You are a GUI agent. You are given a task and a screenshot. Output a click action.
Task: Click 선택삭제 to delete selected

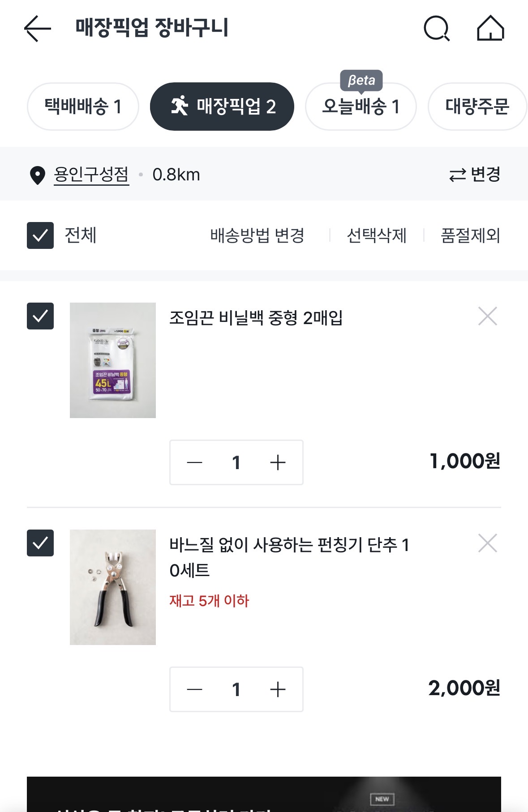click(x=377, y=235)
